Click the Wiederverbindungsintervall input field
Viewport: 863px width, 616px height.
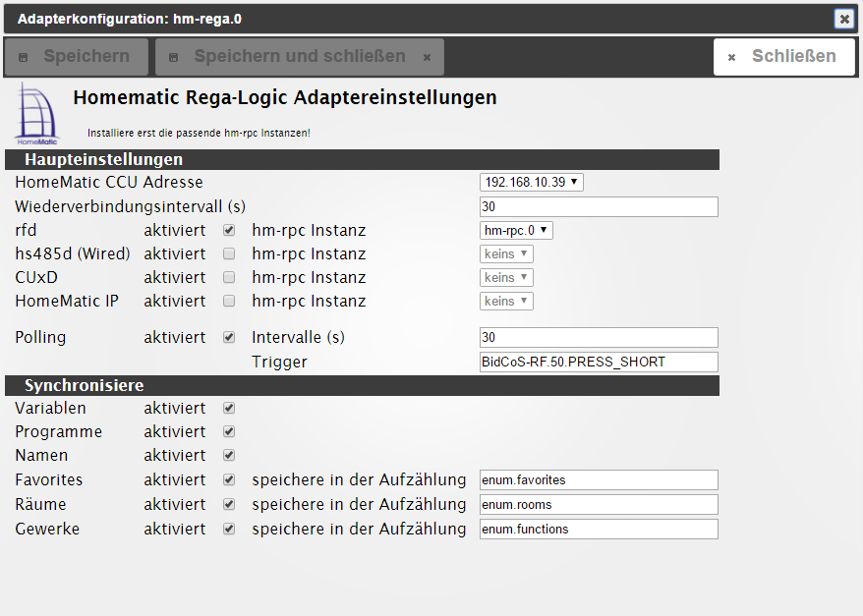599,206
